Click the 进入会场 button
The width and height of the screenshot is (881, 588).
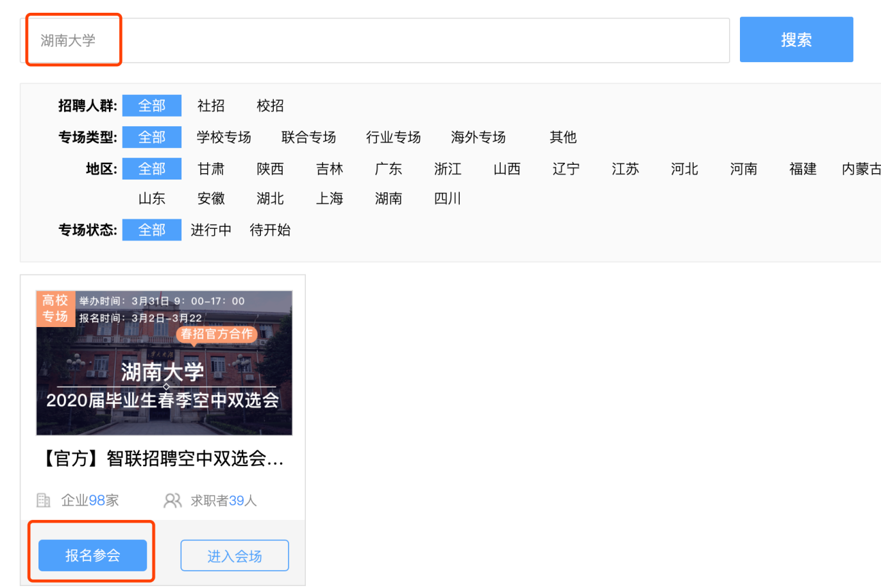tap(235, 556)
